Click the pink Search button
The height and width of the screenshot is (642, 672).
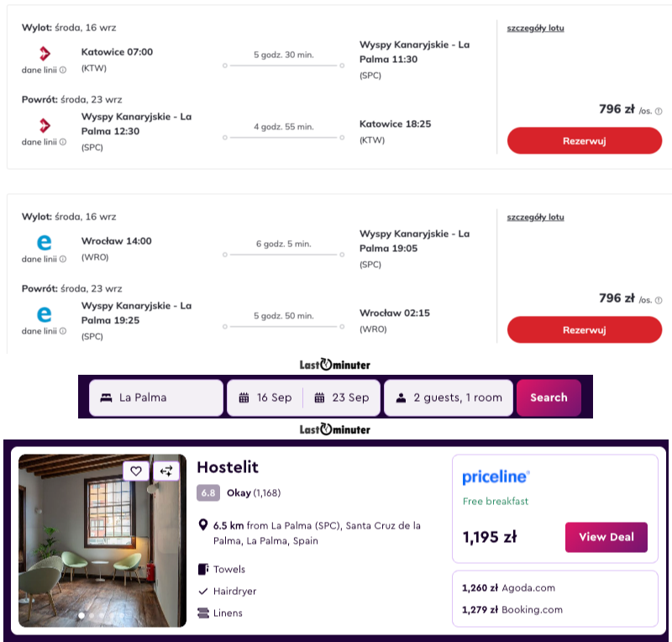click(549, 397)
